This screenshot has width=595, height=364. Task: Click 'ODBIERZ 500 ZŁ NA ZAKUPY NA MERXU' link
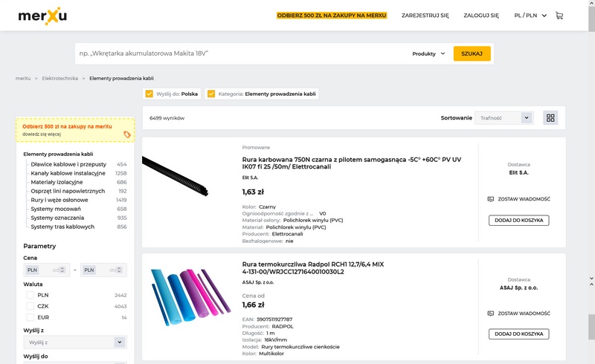click(332, 16)
